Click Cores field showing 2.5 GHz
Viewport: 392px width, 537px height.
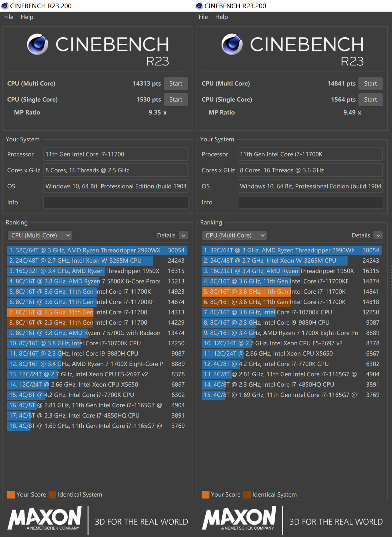click(116, 170)
